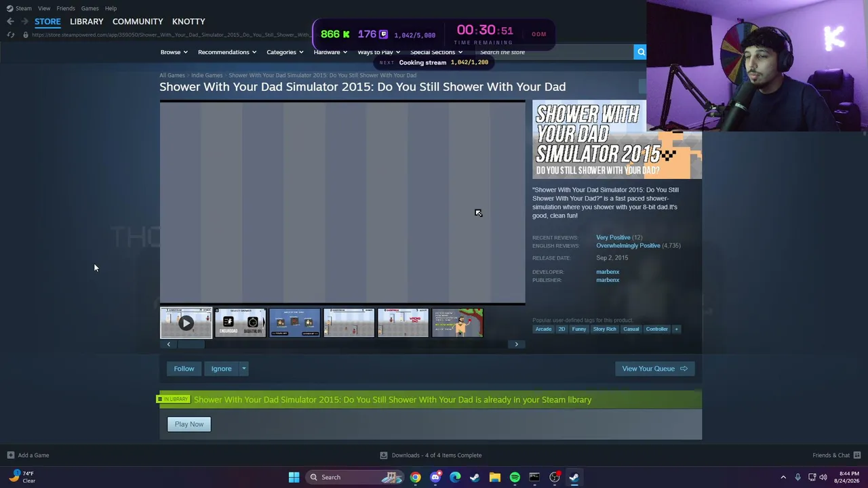Open the taskbar clock showing 8:44 PM
The width and height of the screenshot is (868, 488).
[848, 477]
